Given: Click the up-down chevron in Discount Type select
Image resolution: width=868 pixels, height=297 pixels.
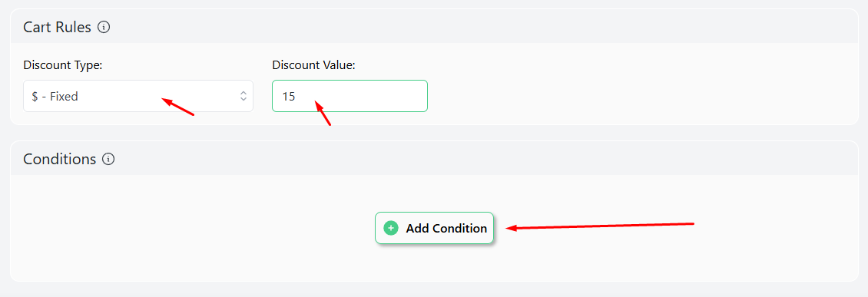Looking at the screenshot, I should (243, 96).
